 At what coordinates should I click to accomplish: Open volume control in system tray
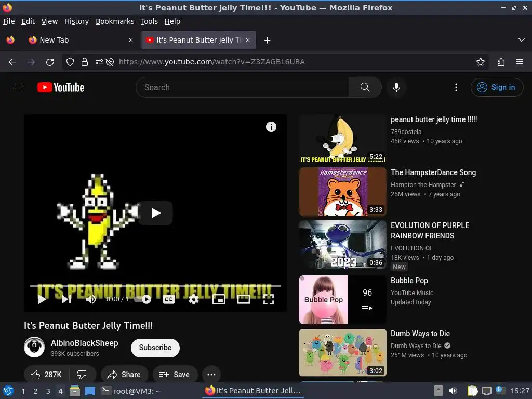point(453,391)
